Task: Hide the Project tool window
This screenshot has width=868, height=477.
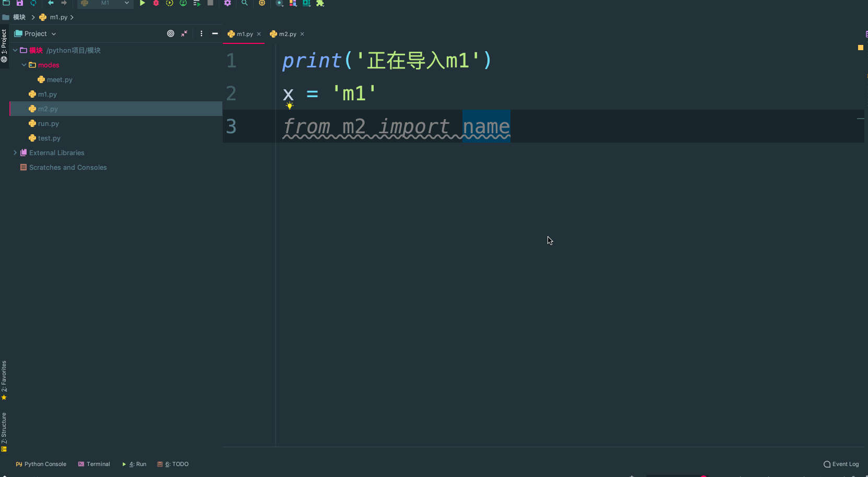Action: click(215, 33)
